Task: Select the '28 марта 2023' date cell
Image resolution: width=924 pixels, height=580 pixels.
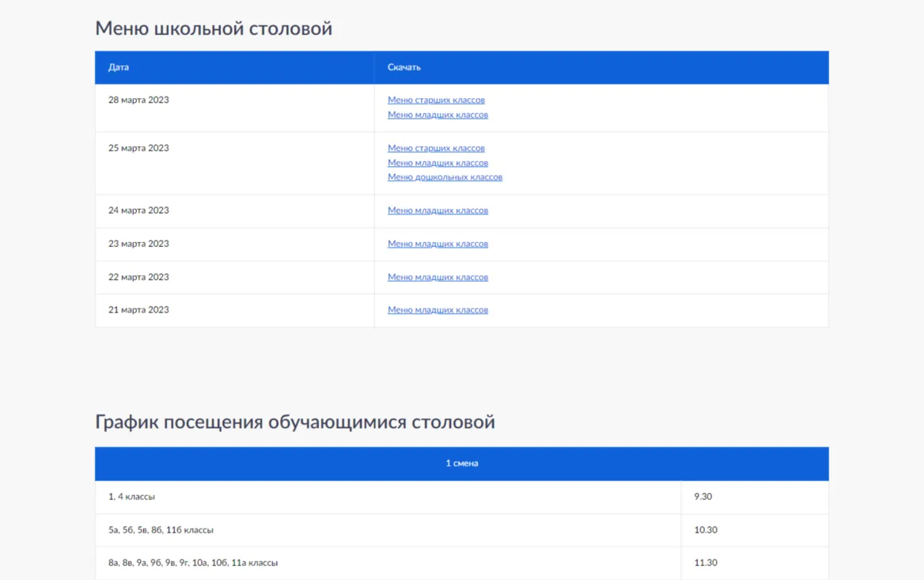Action: click(x=234, y=108)
